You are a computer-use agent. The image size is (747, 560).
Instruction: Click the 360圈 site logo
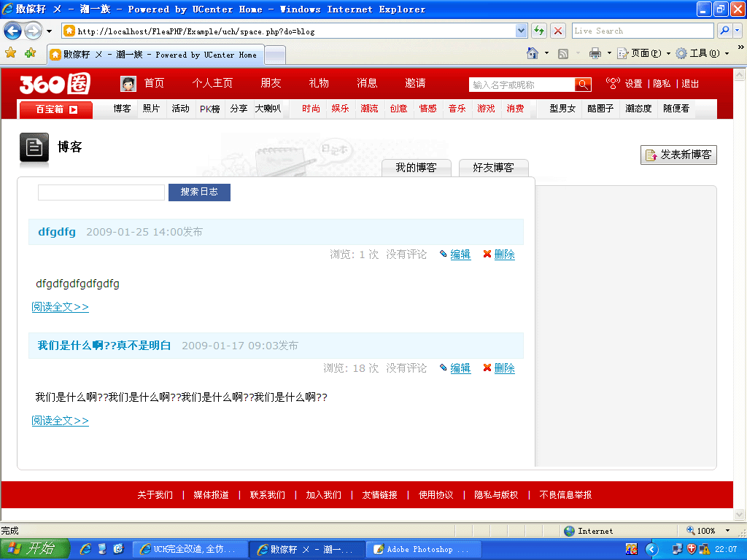[55, 84]
